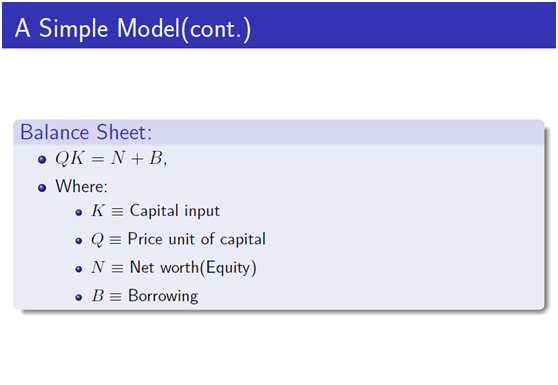This screenshot has width=558, height=385.
Task: Click the bullet before Net worth(Equity)
Action: coord(79,269)
